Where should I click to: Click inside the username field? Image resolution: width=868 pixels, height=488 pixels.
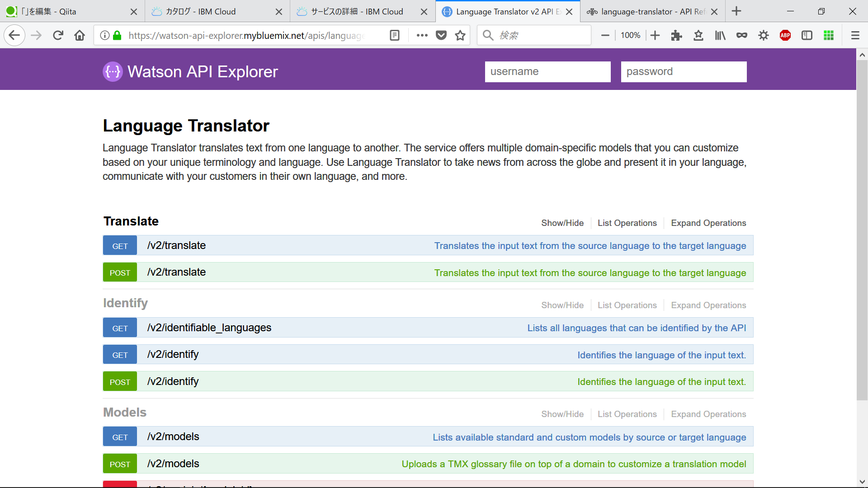tap(547, 71)
